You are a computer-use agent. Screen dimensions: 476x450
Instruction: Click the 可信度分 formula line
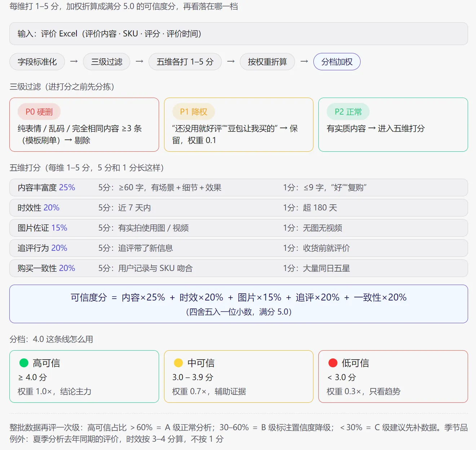coord(239,298)
